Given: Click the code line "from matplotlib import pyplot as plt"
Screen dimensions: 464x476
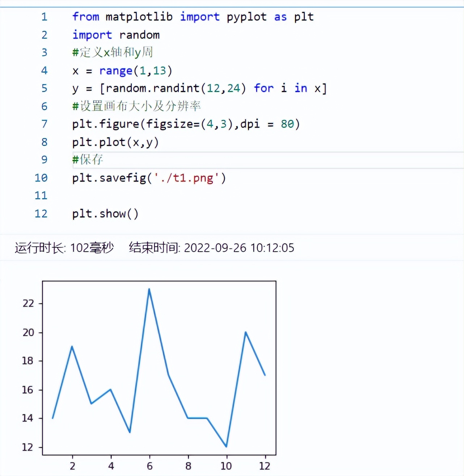Looking at the screenshot, I should (193, 17).
